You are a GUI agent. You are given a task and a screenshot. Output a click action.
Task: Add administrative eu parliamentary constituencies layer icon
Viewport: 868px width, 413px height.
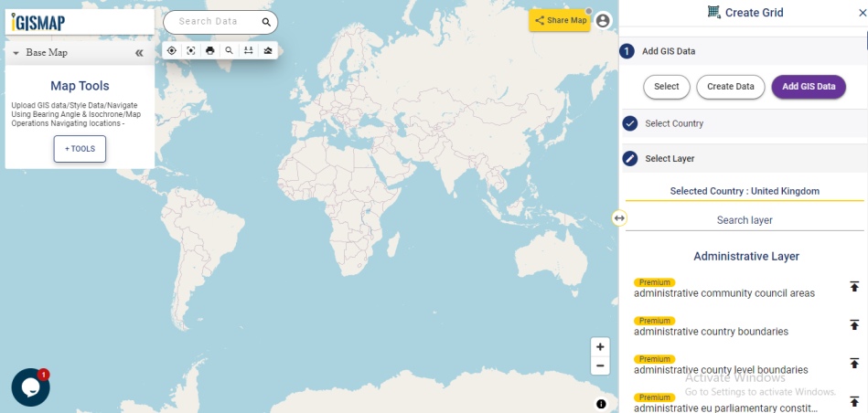(x=854, y=401)
